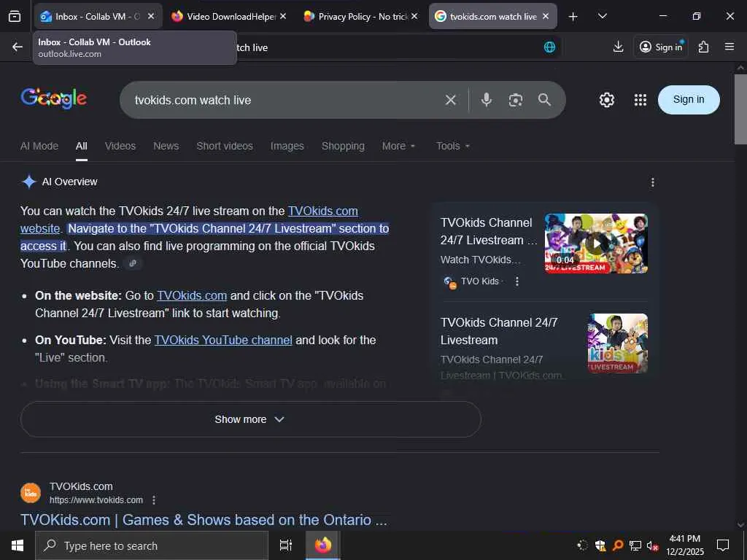Screen dimensions: 747x560
Task: Open Shopping results tab
Action: click(343, 146)
